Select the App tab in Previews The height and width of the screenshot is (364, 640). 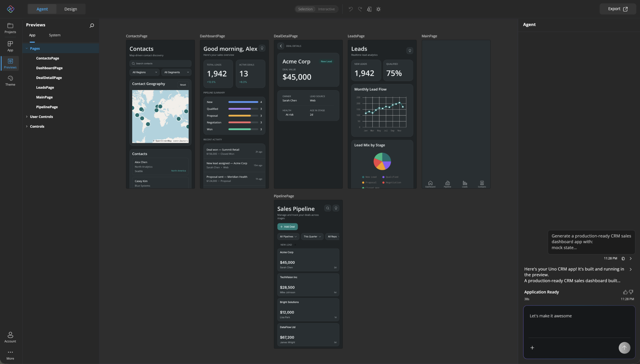pos(32,35)
